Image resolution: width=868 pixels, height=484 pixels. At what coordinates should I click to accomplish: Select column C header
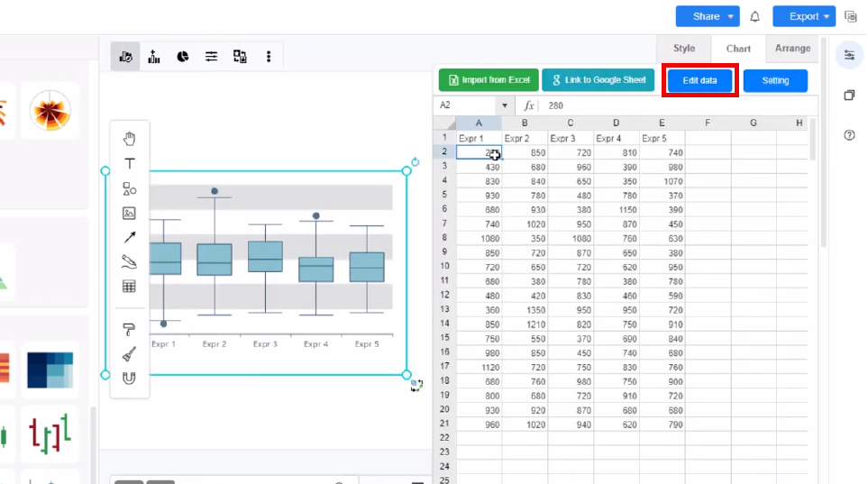[x=571, y=123]
